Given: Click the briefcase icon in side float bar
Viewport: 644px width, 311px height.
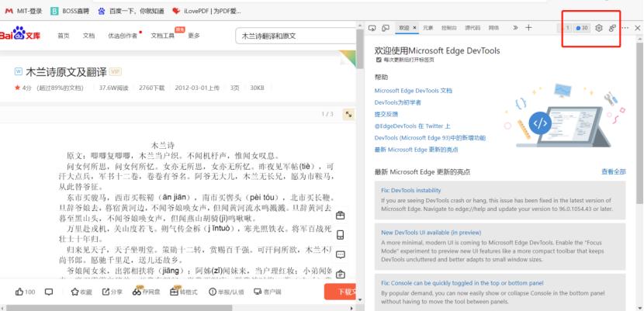Looking at the screenshot, I should 340,216.
